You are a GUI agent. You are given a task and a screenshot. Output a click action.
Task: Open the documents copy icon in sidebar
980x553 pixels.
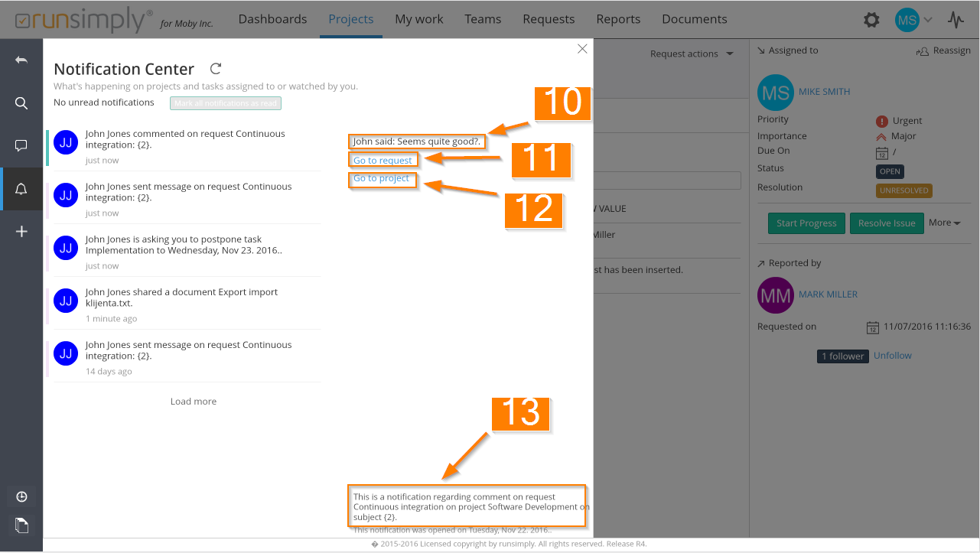pyautogui.click(x=21, y=525)
